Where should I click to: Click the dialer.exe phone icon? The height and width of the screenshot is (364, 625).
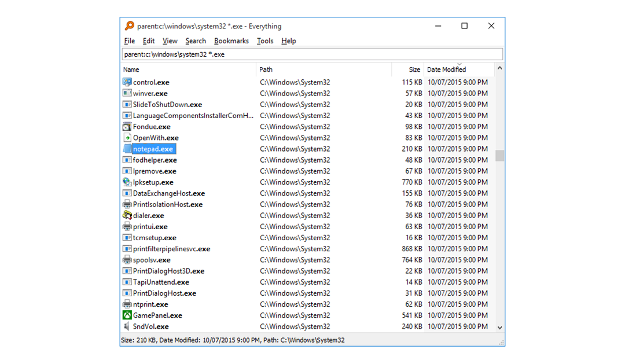pyautogui.click(x=127, y=215)
